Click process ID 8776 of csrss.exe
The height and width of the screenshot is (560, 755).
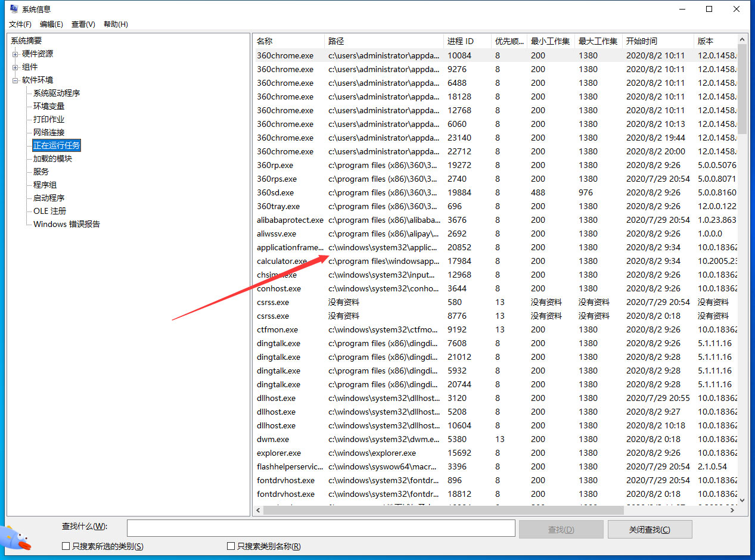click(x=457, y=316)
